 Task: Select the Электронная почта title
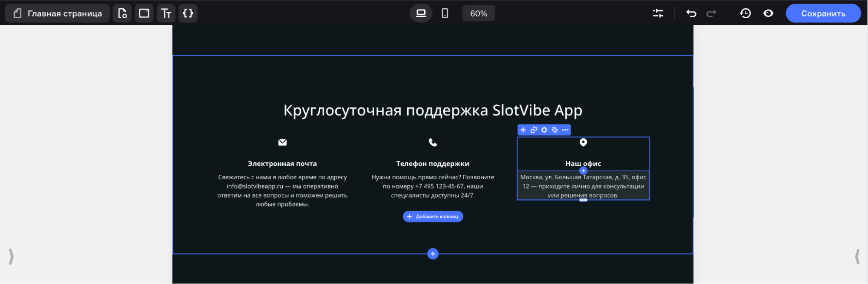coord(282,164)
